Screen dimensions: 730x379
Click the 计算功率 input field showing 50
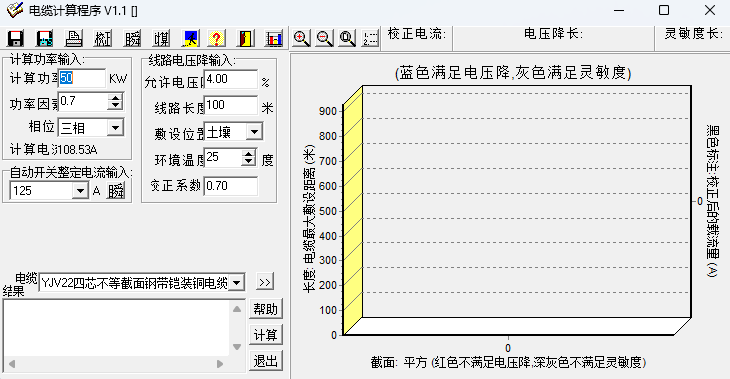pos(82,78)
